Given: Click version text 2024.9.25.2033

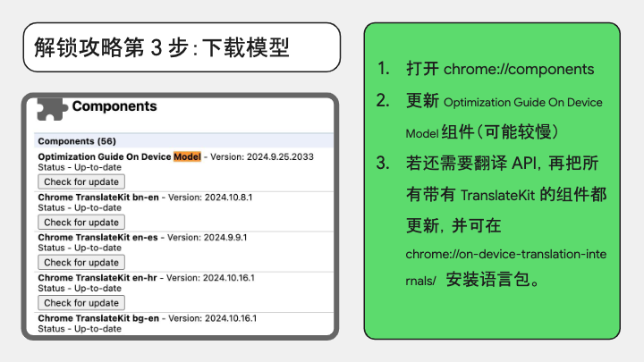Looking at the screenshot, I should (x=280, y=156).
